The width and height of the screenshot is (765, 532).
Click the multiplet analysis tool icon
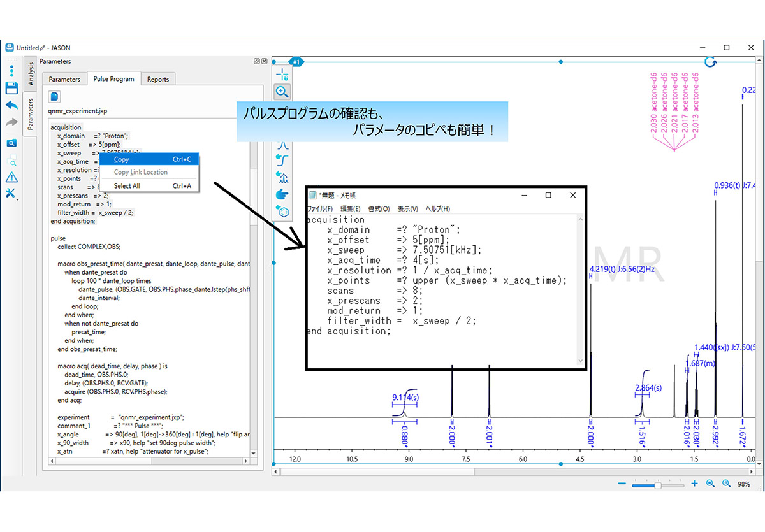(282, 176)
